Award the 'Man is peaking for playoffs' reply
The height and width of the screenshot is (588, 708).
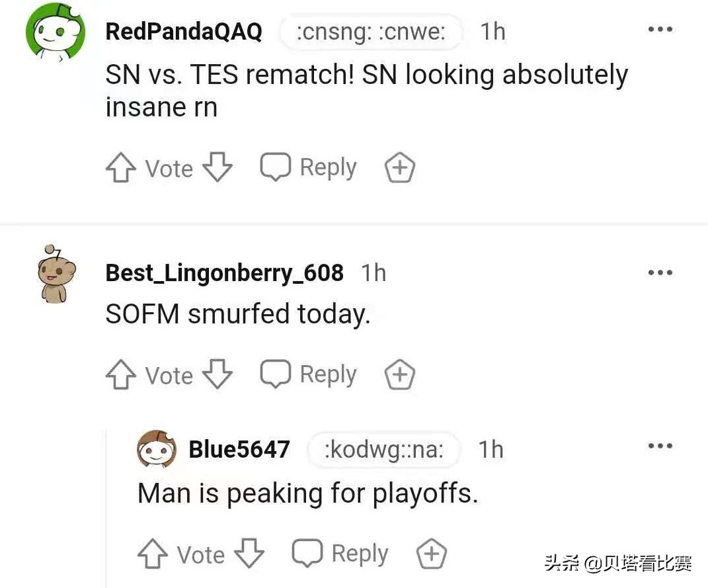pyautogui.click(x=431, y=554)
